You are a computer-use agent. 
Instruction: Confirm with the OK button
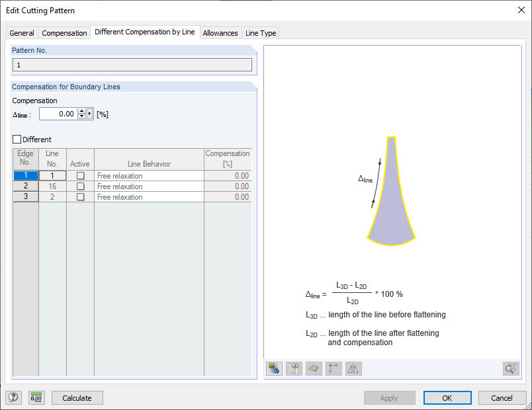click(447, 398)
